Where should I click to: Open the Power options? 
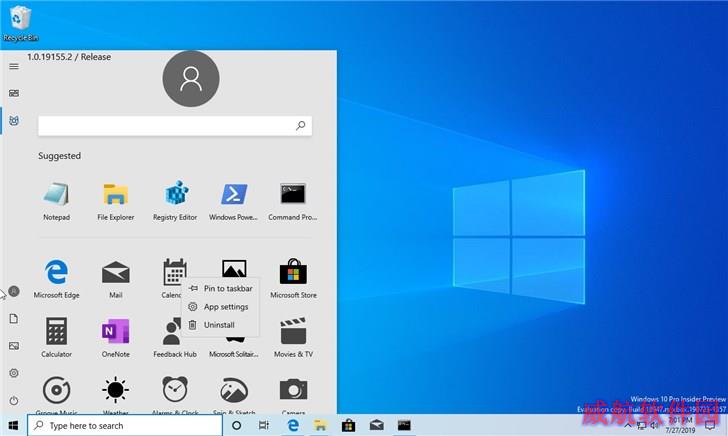click(x=14, y=400)
